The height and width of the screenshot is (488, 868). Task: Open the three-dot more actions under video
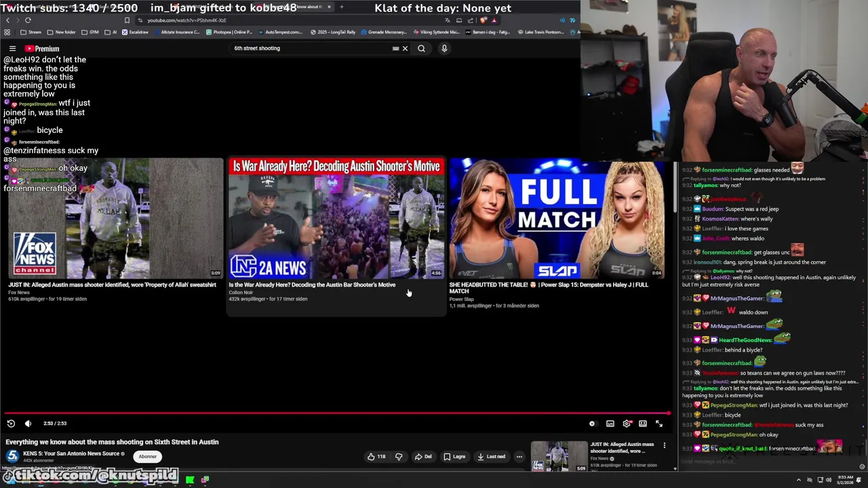(519, 457)
